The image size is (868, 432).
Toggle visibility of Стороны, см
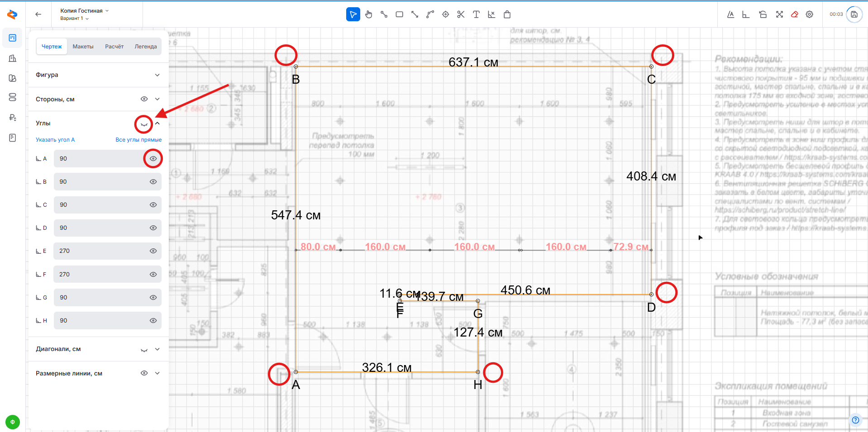coord(144,99)
